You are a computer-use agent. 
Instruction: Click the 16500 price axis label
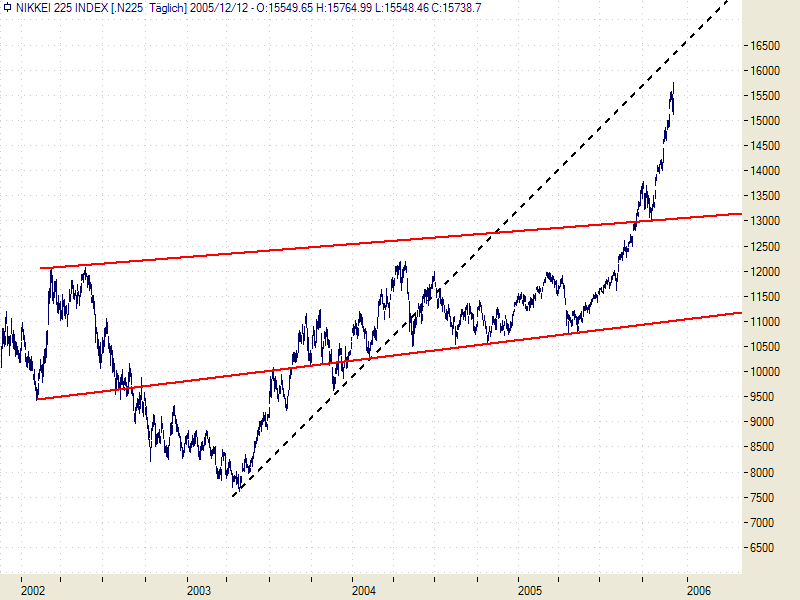[765, 46]
